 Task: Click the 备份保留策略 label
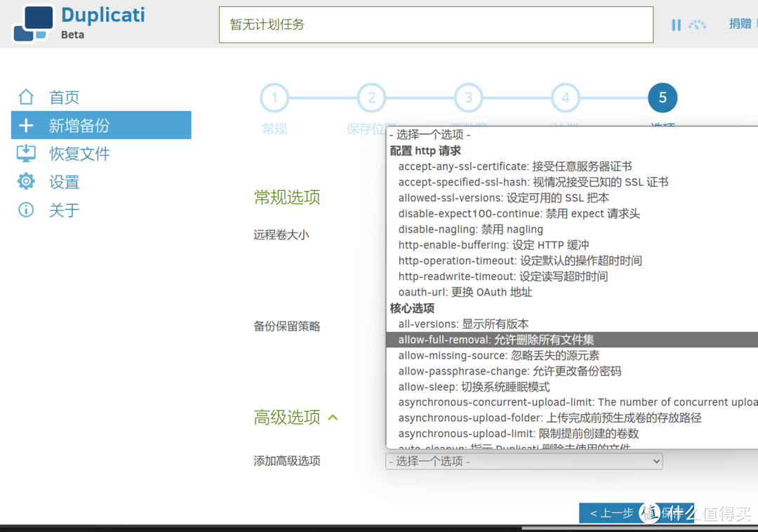(287, 326)
